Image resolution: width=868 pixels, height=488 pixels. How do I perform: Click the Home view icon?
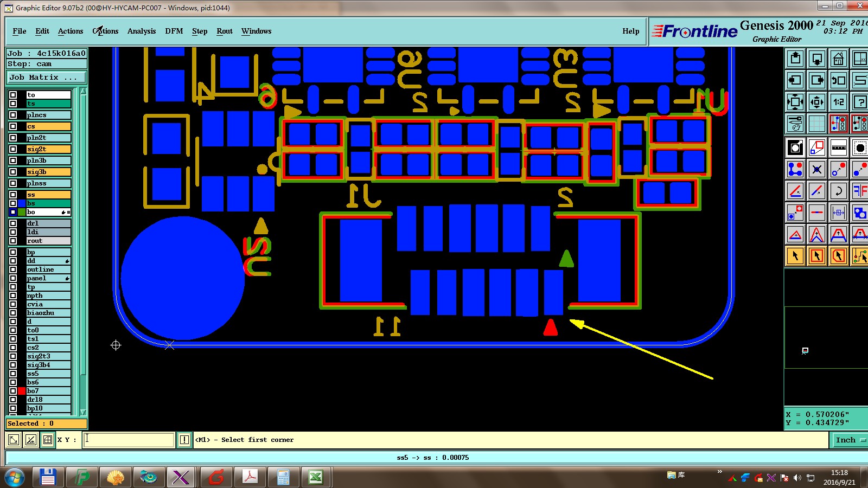point(839,59)
